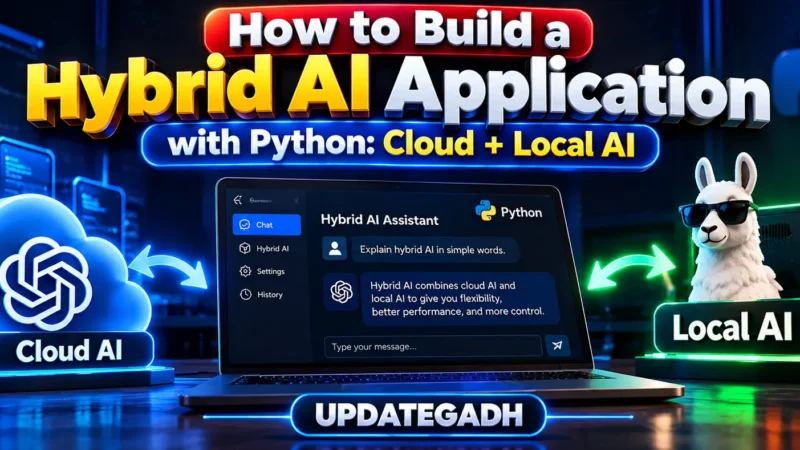
Task: Open the History sidebar item
Action: pyautogui.click(x=262, y=294)
